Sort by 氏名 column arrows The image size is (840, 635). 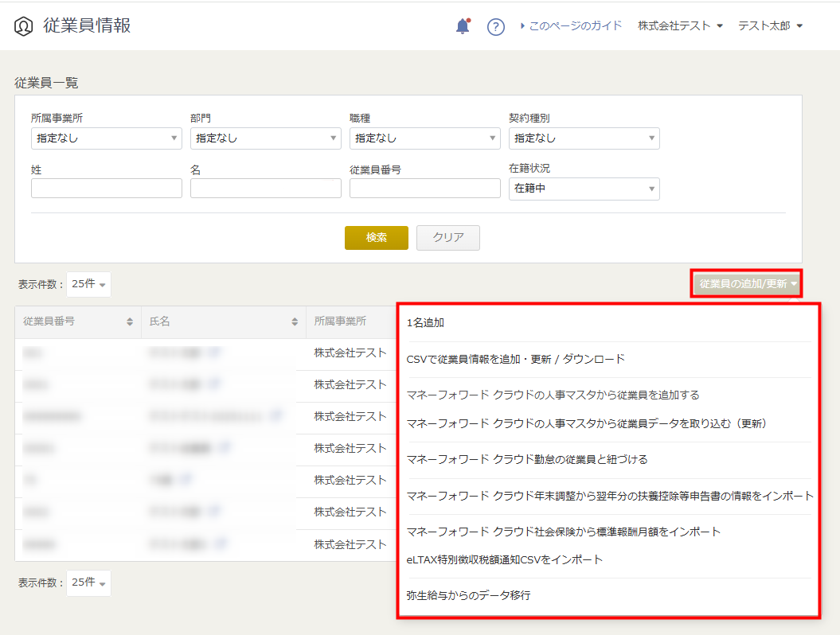tap(295, 321)
